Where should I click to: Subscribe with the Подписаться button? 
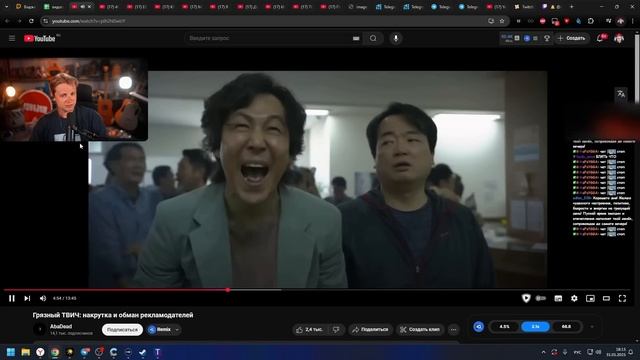click(x=122, y=329)
